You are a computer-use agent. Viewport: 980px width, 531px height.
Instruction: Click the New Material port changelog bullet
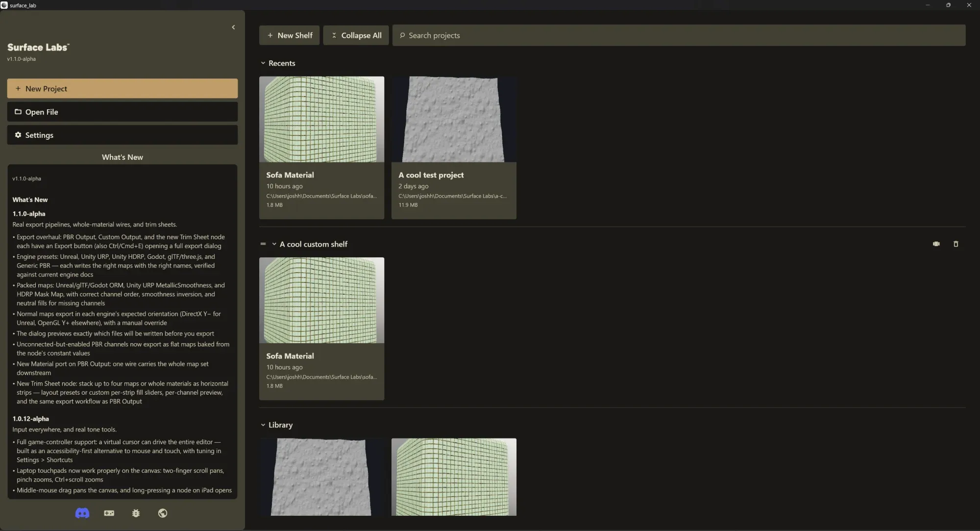point(112,368)
